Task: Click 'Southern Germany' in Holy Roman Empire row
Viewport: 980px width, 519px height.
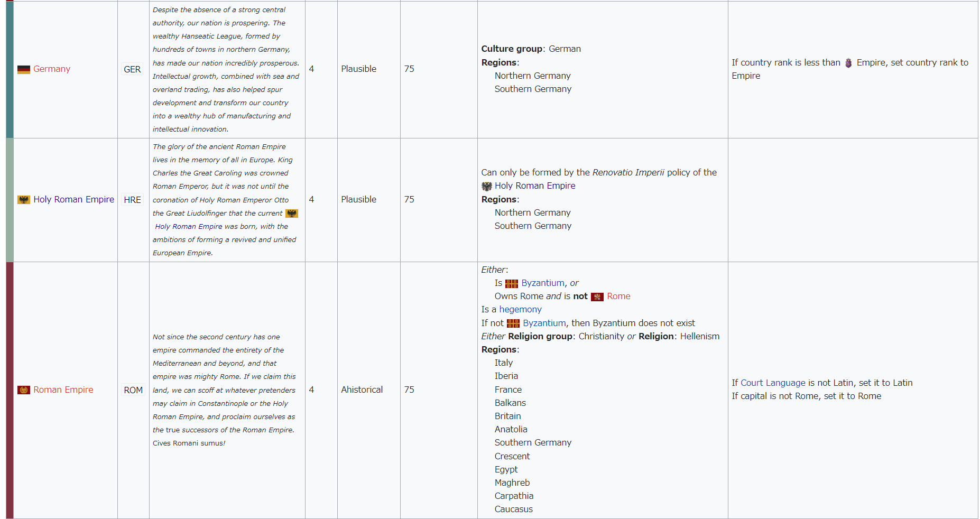Action: pos(533,226)
